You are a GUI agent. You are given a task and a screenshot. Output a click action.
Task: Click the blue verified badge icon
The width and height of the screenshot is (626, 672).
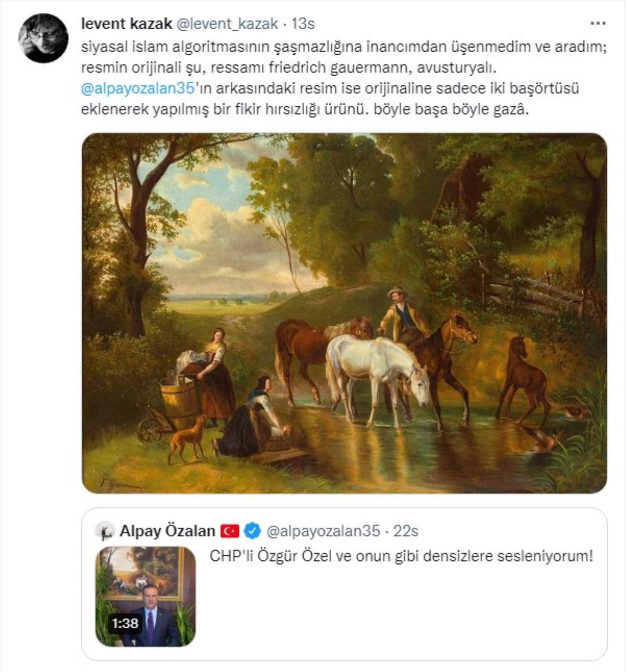click(252, 531)
